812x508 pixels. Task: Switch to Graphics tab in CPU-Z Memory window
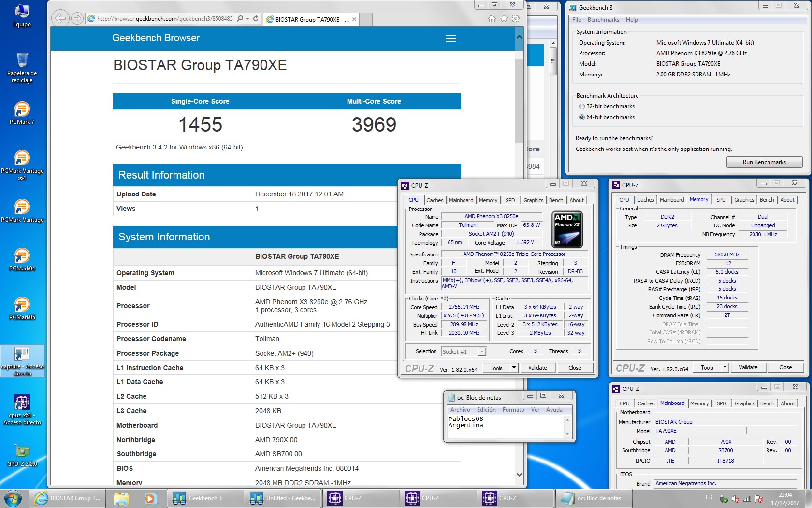(x=744, y=200)
